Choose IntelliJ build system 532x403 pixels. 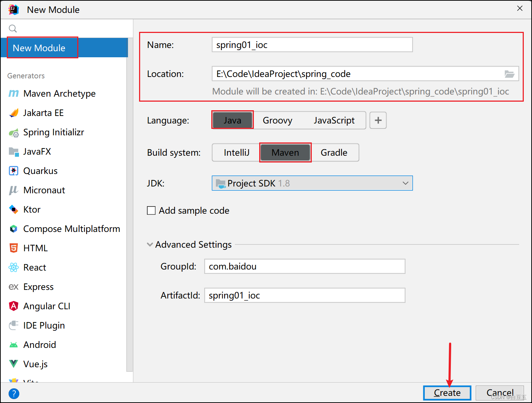237,152
